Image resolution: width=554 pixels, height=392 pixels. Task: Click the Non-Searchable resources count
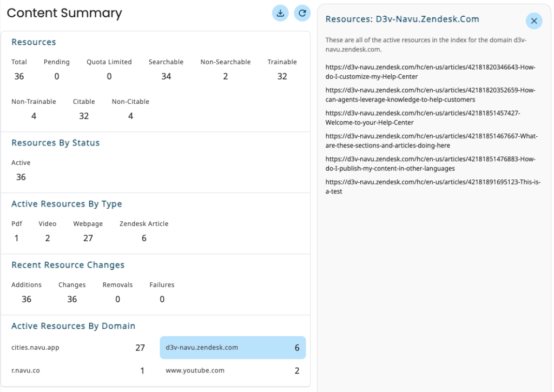point(225,76)
